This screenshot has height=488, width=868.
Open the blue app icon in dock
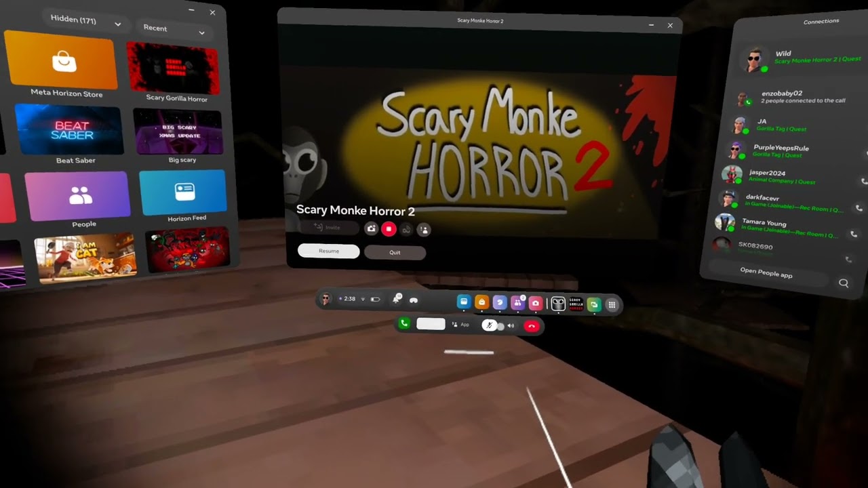pos(464,302)
